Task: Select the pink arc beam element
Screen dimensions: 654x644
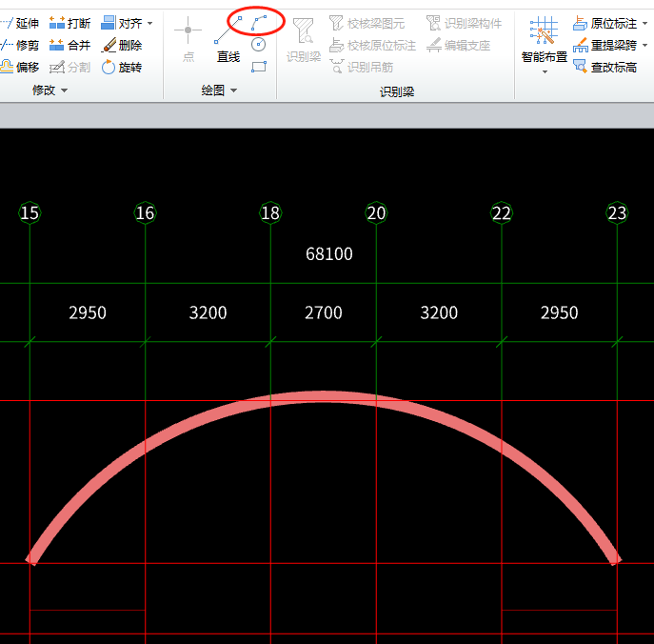Action: [x=324, y=396]
